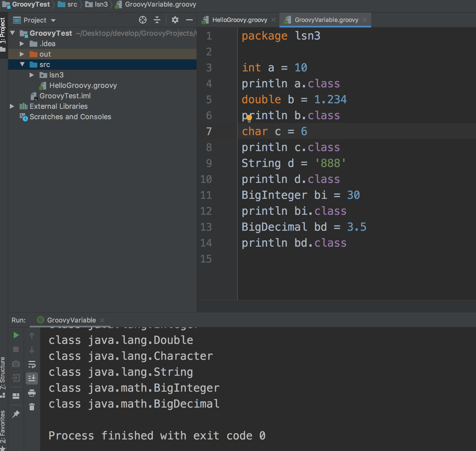The height and width of the screenshot is (451, 476).
Task: Click line number 7 in gutter
Action: pos(209,131)
